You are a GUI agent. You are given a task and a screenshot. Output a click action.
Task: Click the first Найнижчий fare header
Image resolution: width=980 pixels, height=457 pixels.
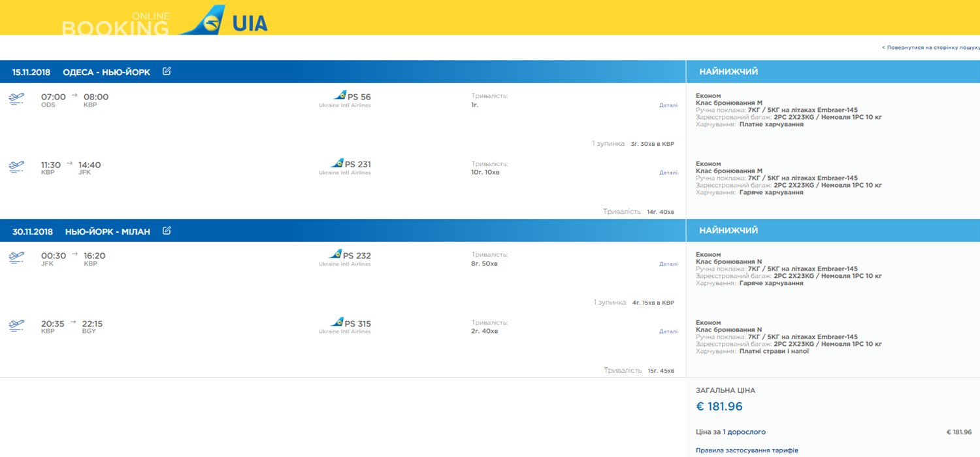[x=728, y=72]
